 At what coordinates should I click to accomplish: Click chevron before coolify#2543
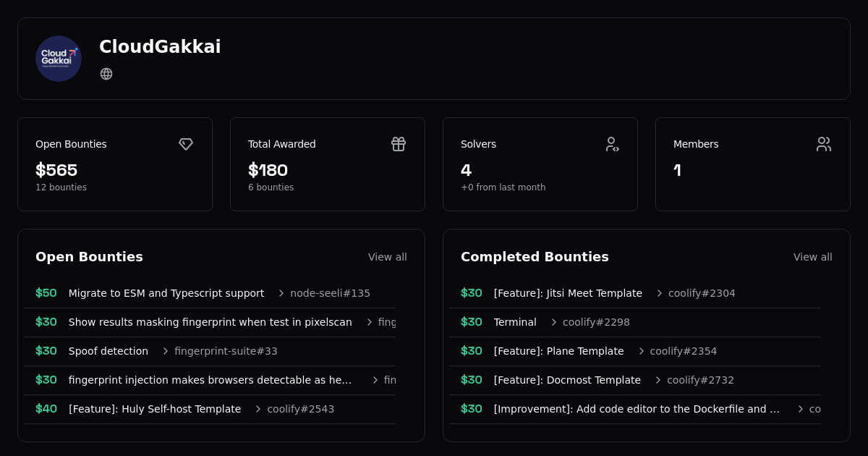point(258,409)
